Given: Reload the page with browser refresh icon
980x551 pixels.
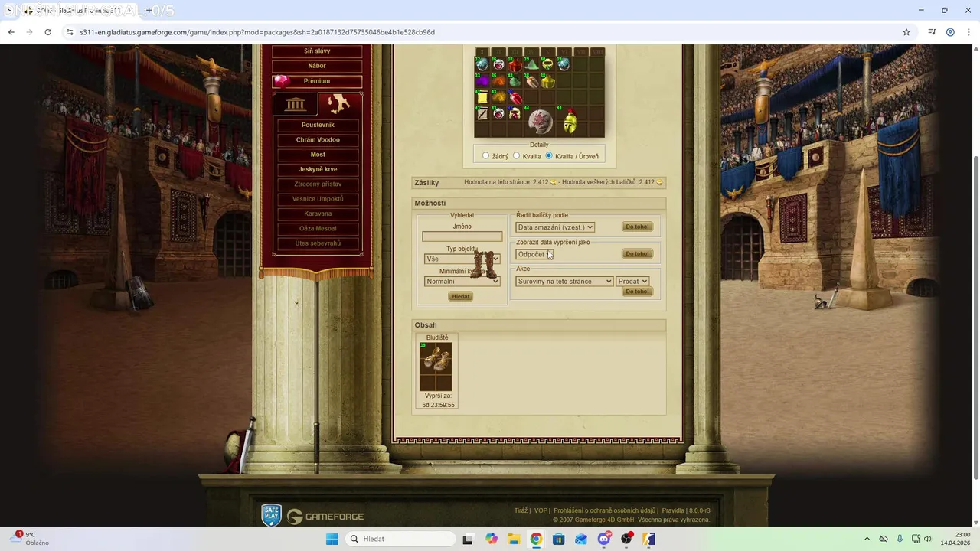Looking at the screenshot, I should 47,32.
